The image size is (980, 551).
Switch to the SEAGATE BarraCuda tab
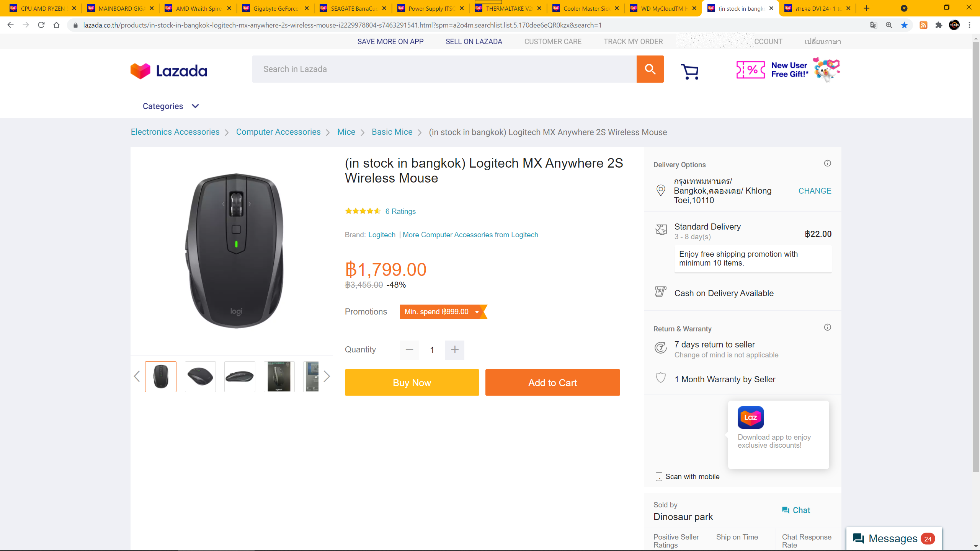tap(353, 8)
